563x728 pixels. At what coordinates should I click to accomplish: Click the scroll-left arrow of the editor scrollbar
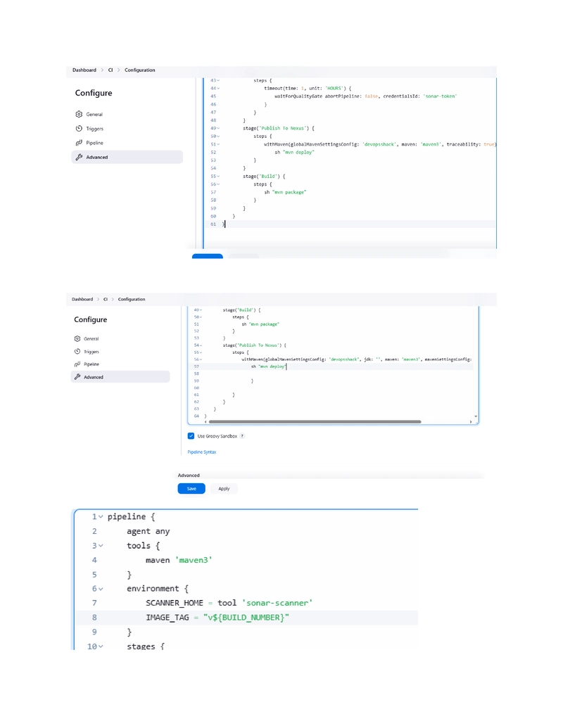point(205,422)
